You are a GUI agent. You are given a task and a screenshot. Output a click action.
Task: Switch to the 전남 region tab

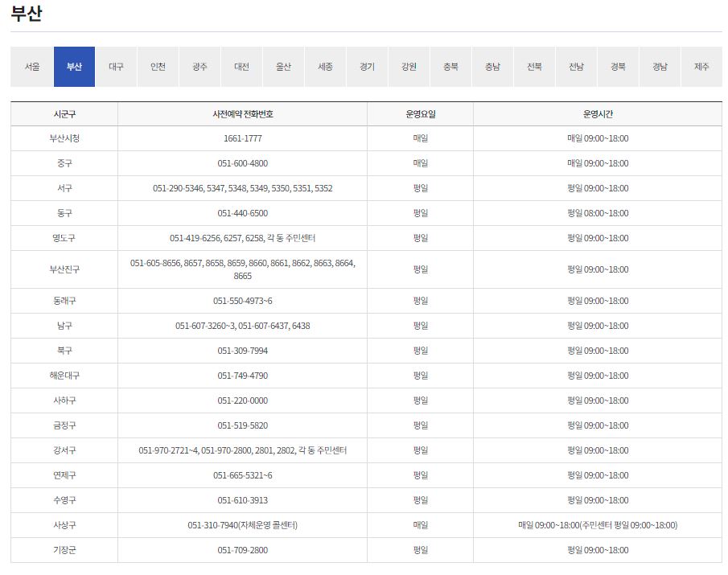point(575,67)
